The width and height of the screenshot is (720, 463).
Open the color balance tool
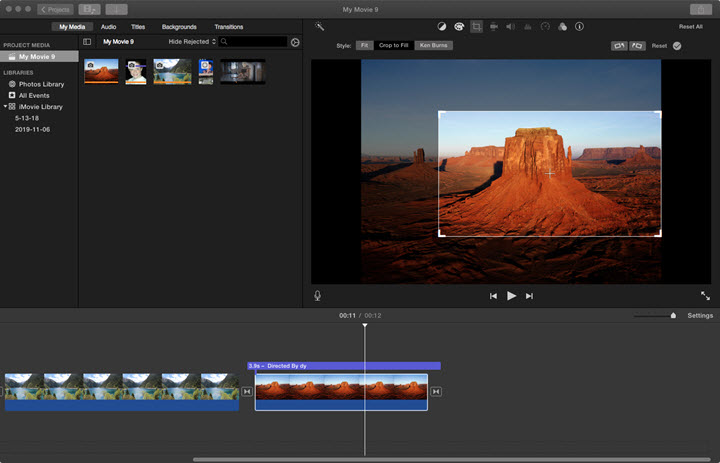[442, 27]
